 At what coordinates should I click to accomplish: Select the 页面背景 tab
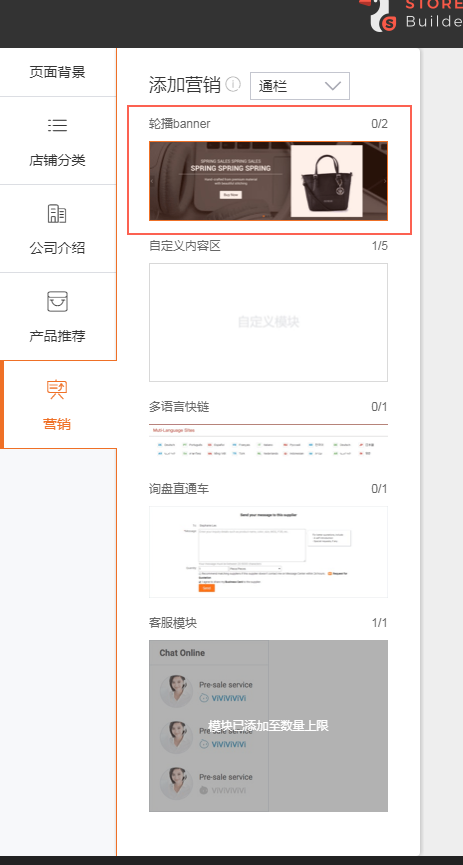click(57, 72)
